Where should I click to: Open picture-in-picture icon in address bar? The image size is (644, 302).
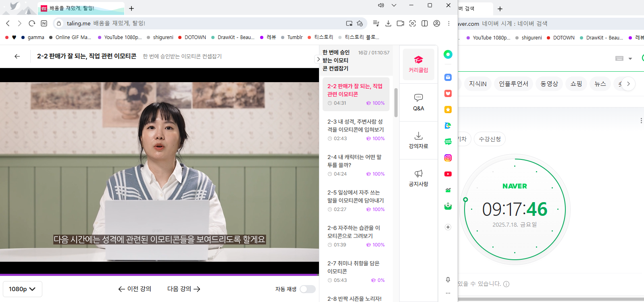pos(349,23)
